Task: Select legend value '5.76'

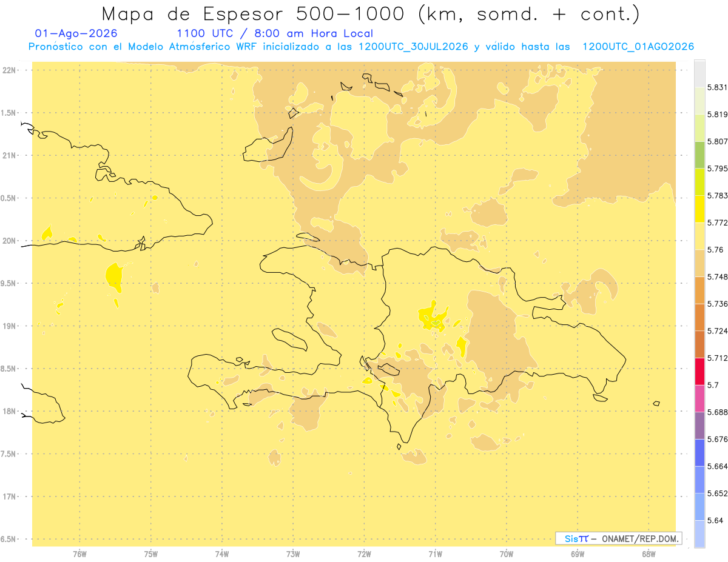Action: tap(715, 250)
